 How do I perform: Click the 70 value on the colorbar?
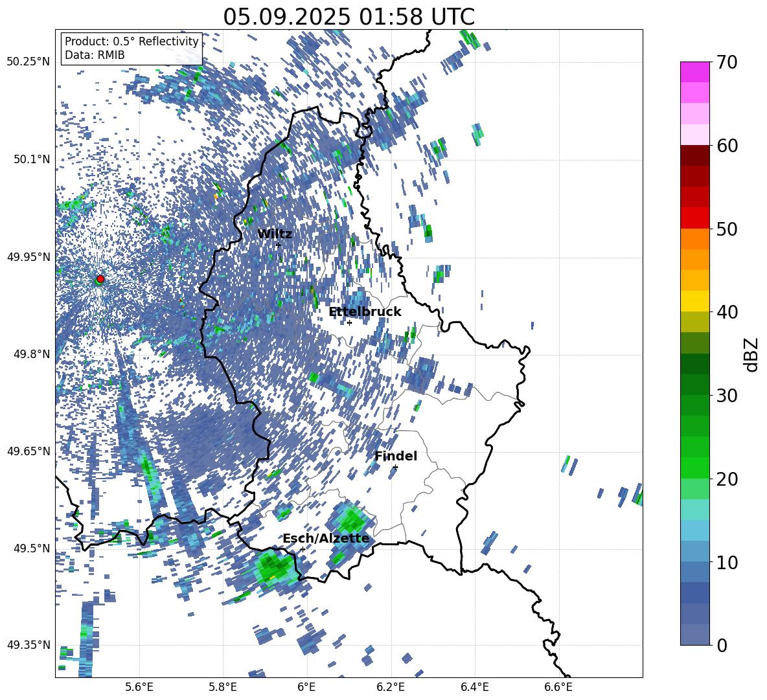[727, 63]
